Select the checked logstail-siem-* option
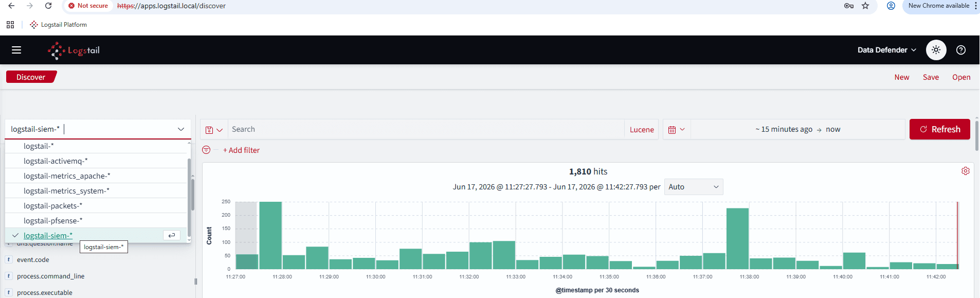The width and height of the screenshot is (980, 298). 96,235
